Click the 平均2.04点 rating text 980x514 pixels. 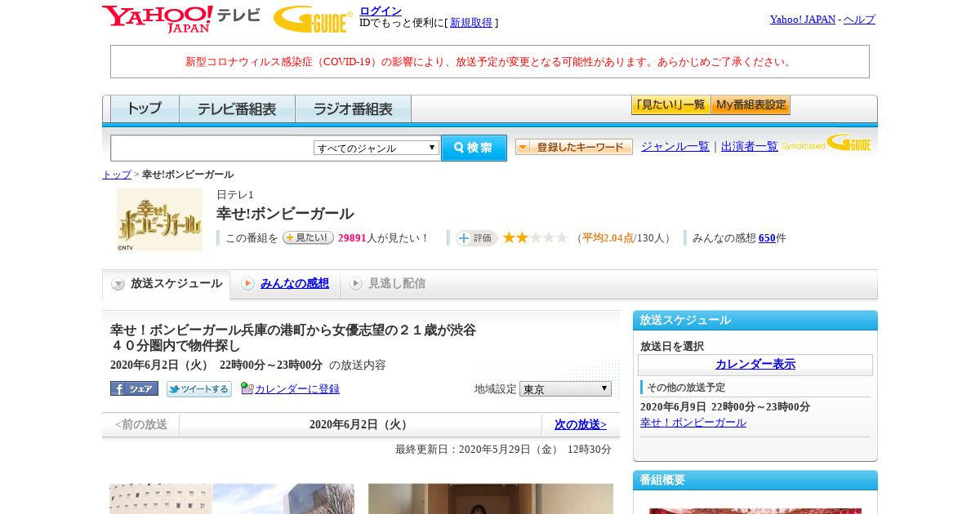608,238
